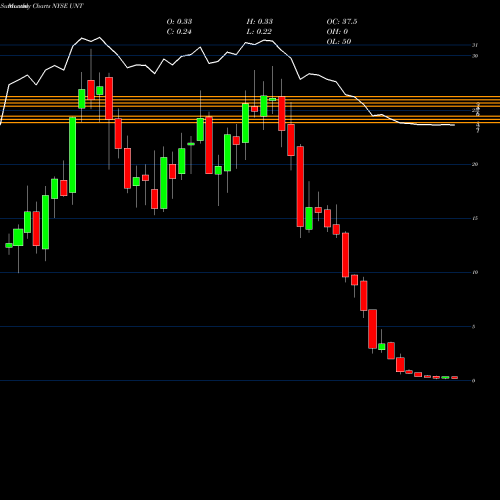Select the high price "H: 0.33"
Viewport: 500px width, 500px height.
click(x=260, y=21)
